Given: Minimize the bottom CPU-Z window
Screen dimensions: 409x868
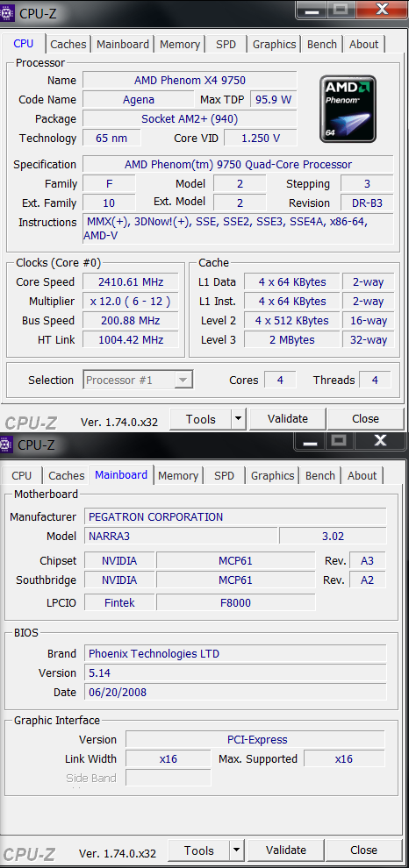Looking at the screenshot, I should point(309,441).
